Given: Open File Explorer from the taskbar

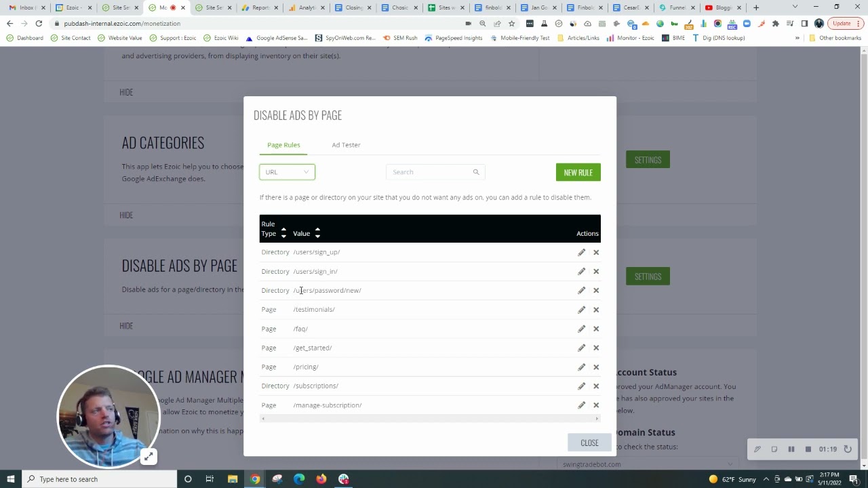Looking at the screenshot, I should [x=233, y=479].
